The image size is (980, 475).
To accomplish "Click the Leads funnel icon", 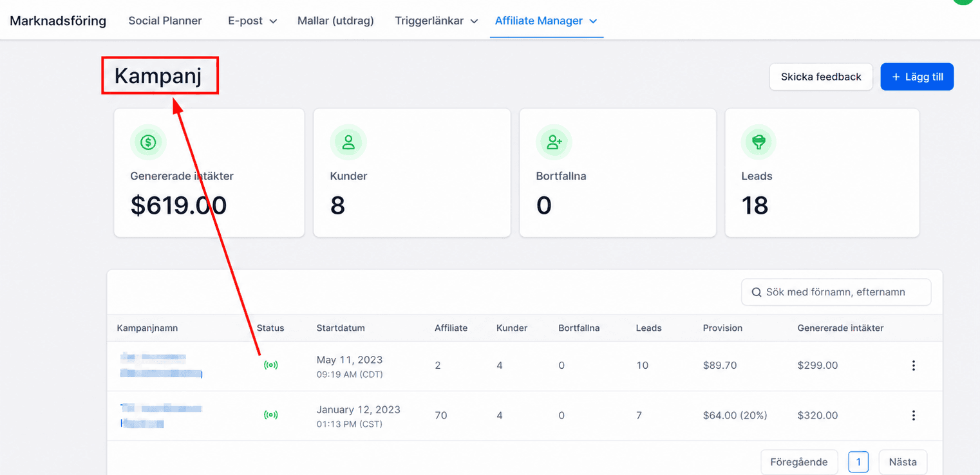I will 759,142.
